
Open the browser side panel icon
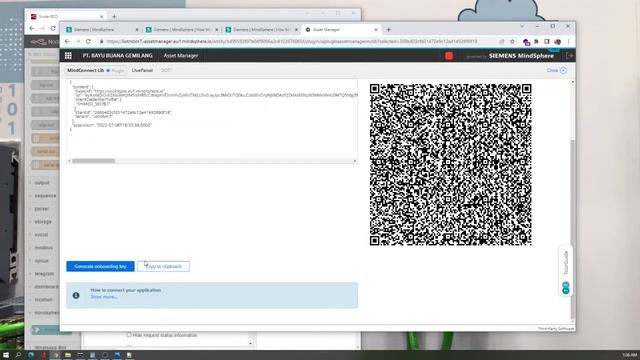pyautogui.click(x=547, y=41)
